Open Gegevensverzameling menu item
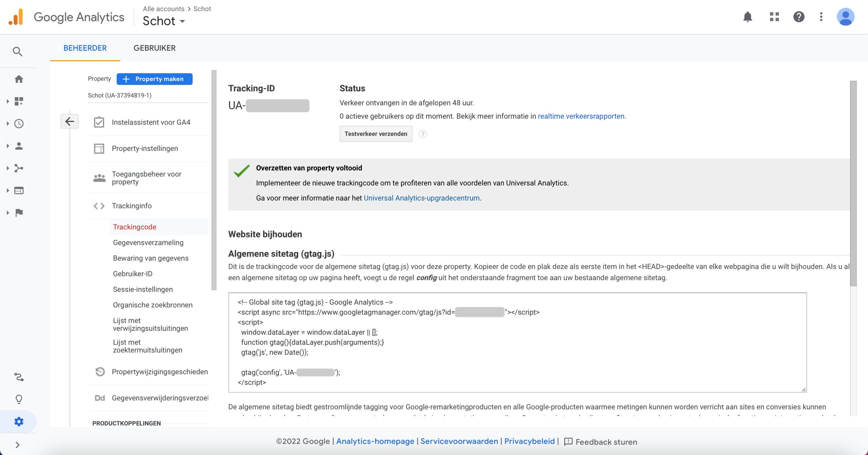Viewport: 868px width, 455px height. [148, 242]
